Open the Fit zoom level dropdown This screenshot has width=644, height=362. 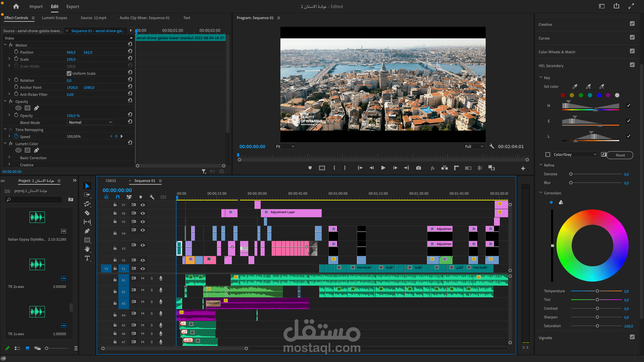[285, 146]
